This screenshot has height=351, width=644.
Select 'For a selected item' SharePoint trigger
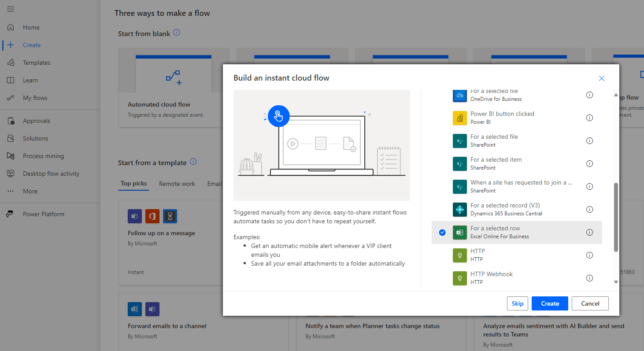517,164
